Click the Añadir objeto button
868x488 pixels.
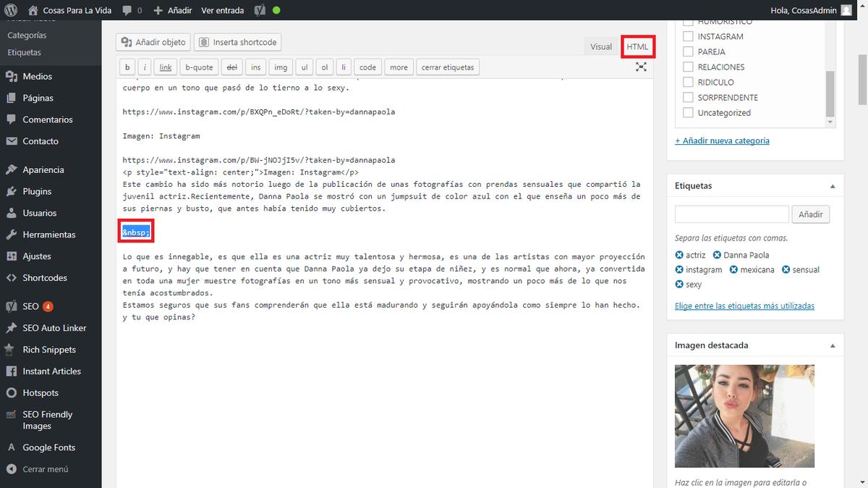coord(153,42)
